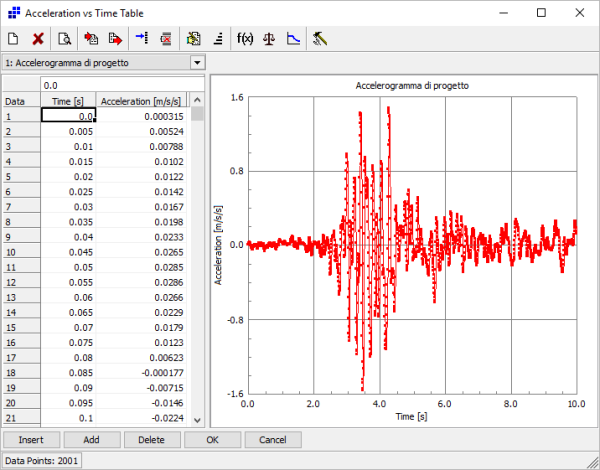
Task: Open the f(x) equation editor
Action: tap(244, 40)
